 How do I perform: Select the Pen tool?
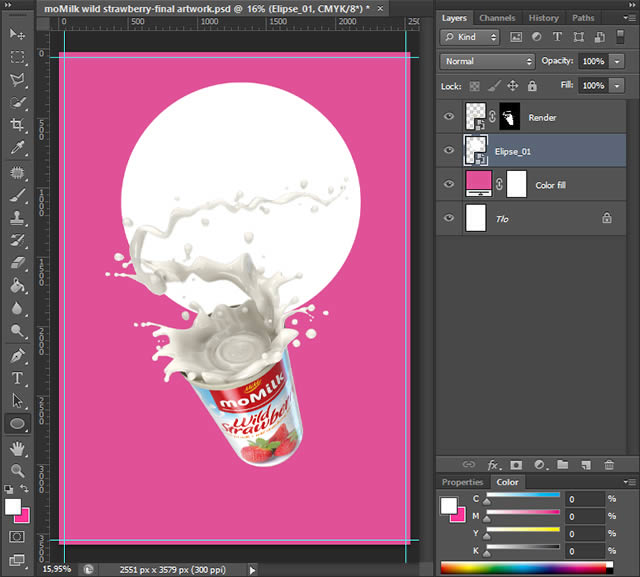(17, 356)
